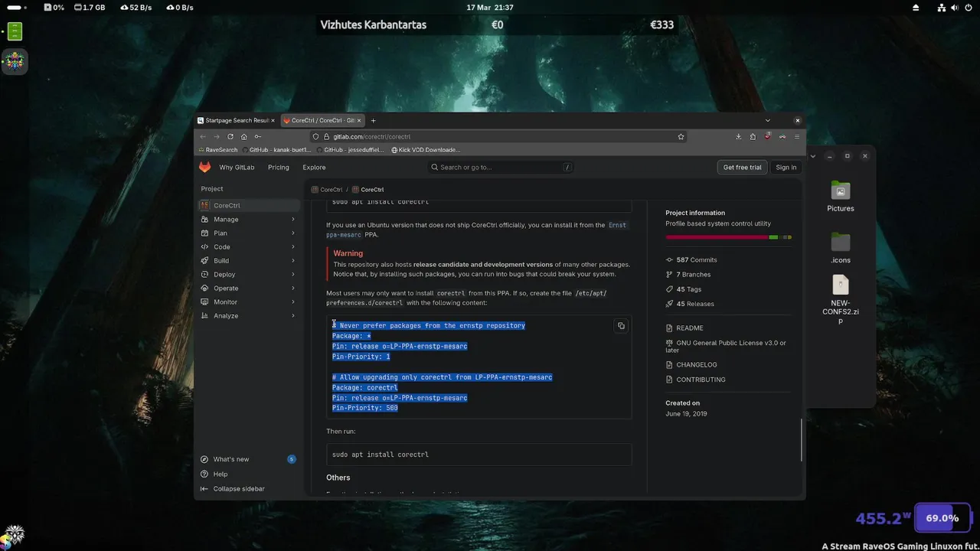Open extensions puzzle icon

pos(753,136)
